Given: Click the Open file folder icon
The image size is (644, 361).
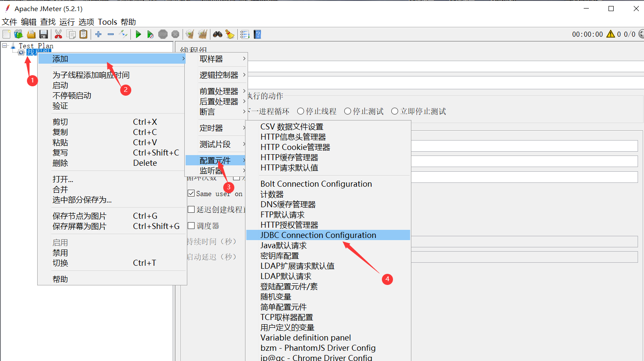Looking at the screenshot, I should coord(31,34).
